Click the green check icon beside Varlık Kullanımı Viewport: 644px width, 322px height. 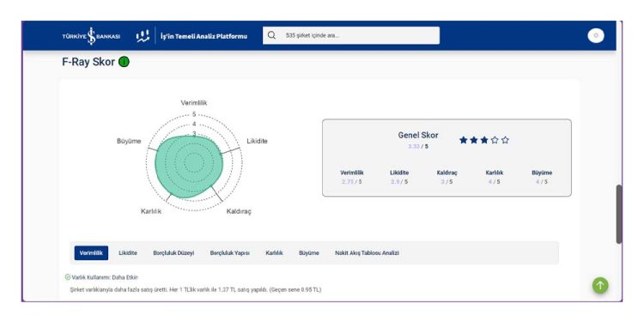[x=68, y=277]
